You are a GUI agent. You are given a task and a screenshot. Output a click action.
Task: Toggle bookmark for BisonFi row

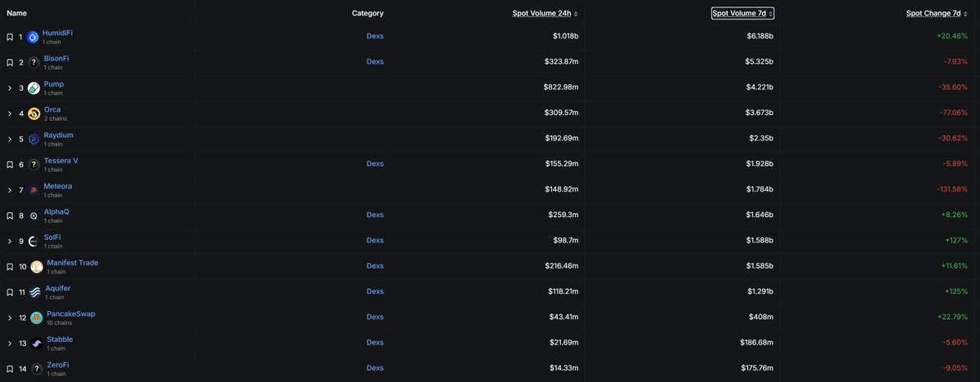coord(10,63)
